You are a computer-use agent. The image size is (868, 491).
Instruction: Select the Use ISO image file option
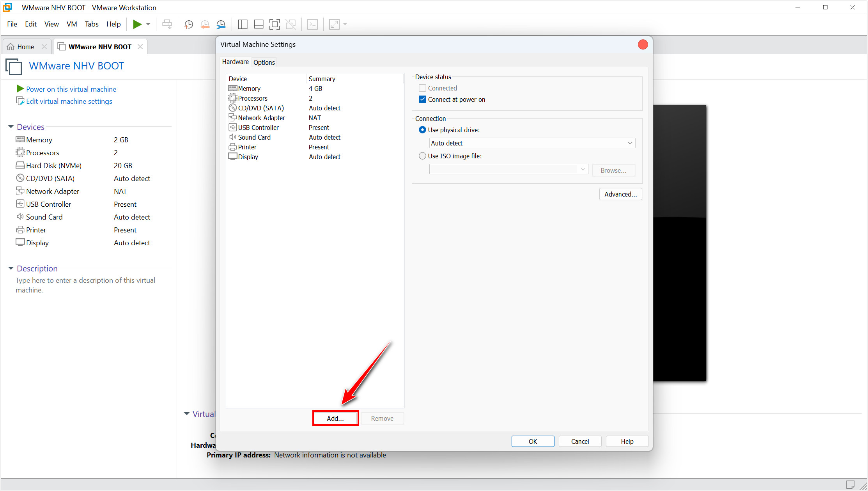(422, 156)
